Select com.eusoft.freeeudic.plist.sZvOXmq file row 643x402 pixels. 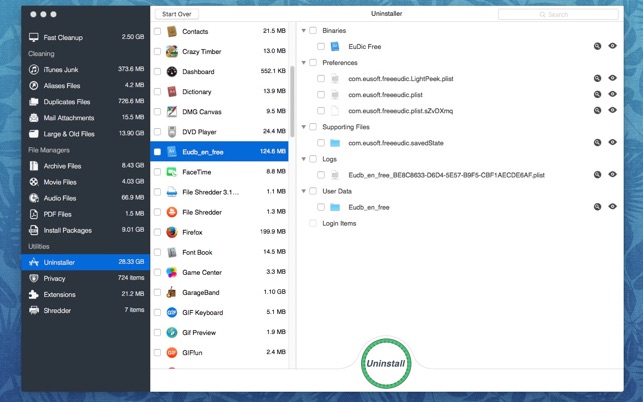click(x=459, y=111)
